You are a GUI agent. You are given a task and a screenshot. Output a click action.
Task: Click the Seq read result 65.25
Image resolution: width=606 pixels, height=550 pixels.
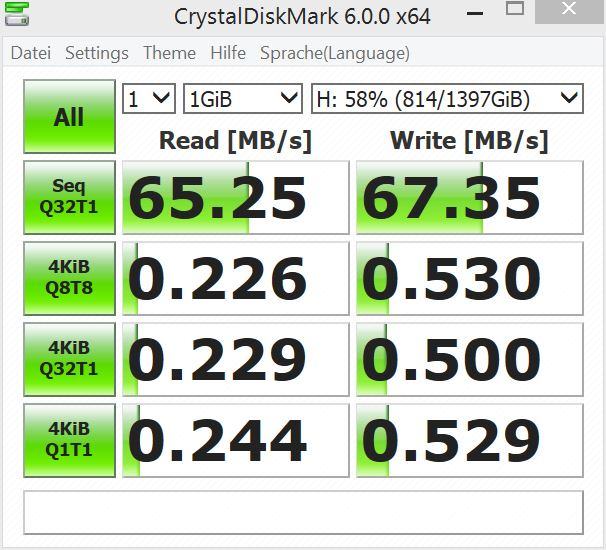click(x=236, y=198)
